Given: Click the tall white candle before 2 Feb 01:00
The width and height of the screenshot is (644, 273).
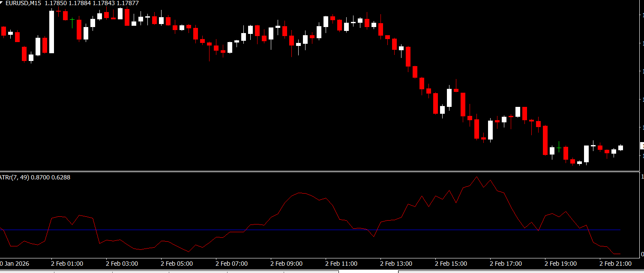Looking at the screenshot, I should click(x=52, y=32).
